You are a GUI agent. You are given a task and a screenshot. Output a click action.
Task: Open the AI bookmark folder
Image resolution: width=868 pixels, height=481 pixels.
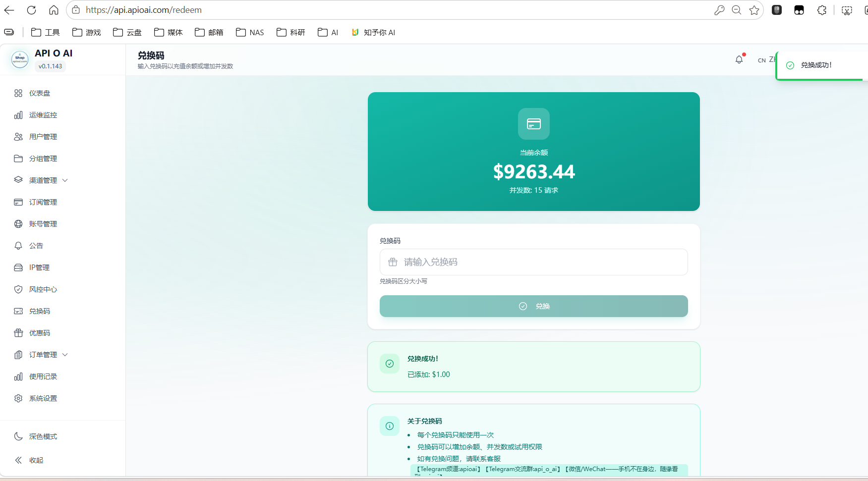tap(328, 32)
